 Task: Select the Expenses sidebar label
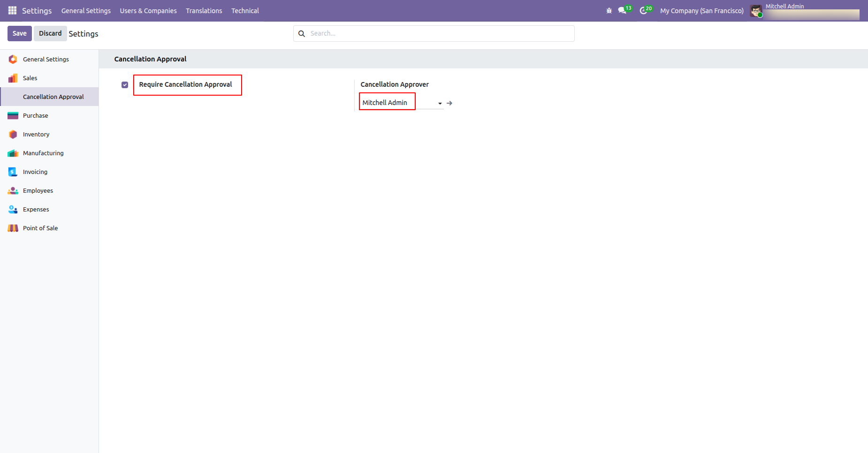click(36, 209)
